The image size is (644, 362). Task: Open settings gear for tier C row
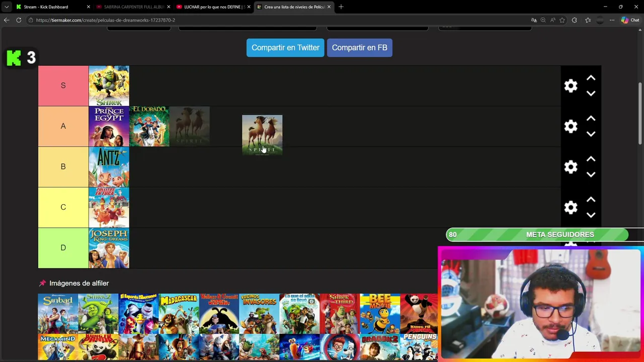(571, 207)
